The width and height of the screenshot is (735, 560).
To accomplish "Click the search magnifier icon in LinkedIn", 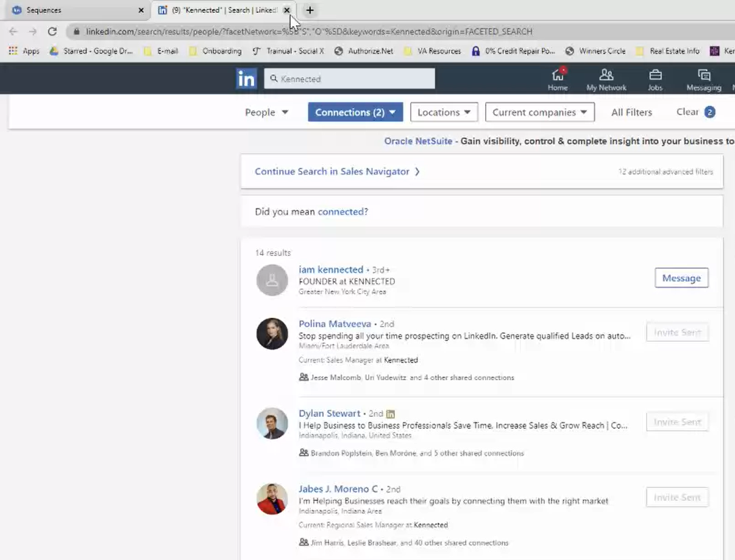I will 274,79.
